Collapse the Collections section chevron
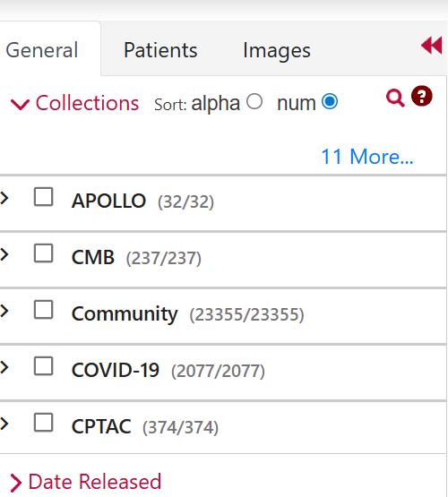This screenshot has height=497, width=448. pos(20,104)
